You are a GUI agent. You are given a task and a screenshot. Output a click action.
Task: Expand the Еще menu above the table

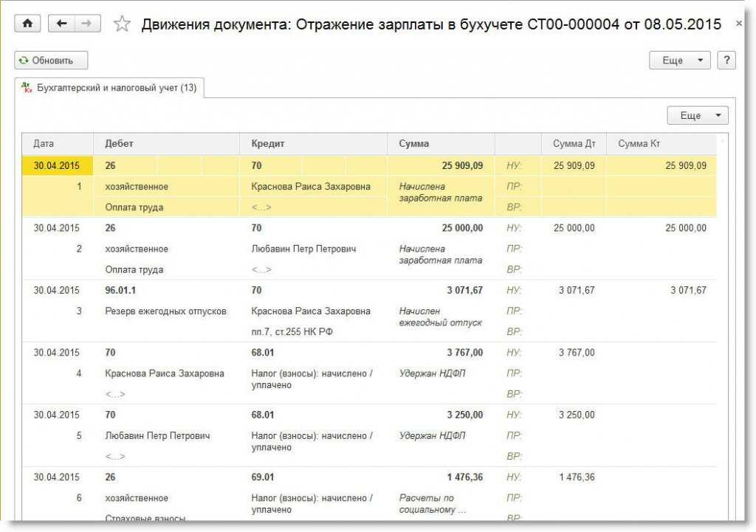(697, 116)
